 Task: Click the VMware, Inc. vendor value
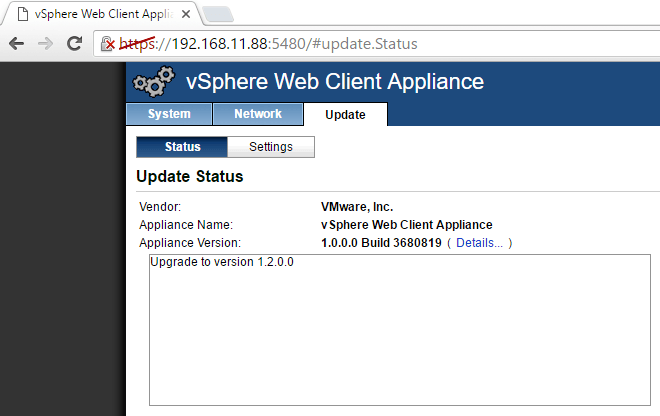357,207
